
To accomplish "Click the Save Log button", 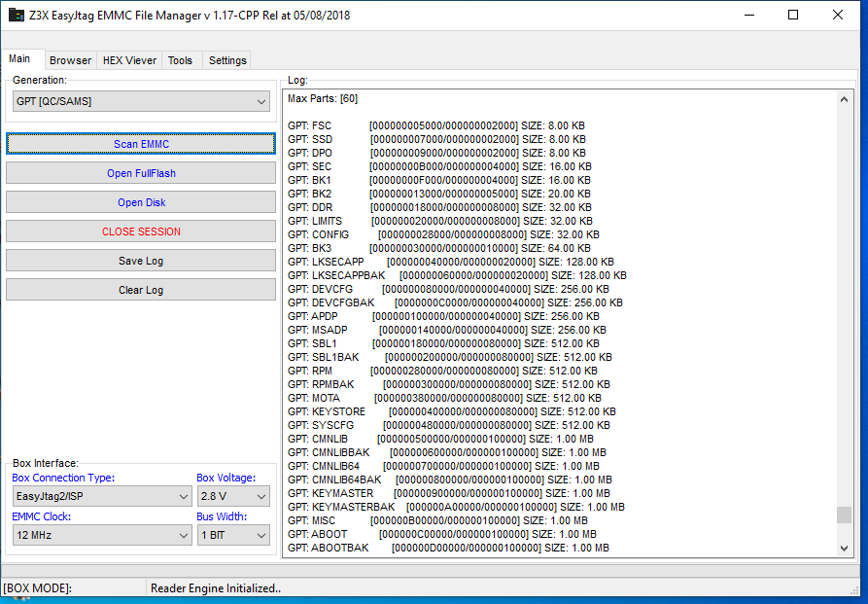I will pos(141,261).
